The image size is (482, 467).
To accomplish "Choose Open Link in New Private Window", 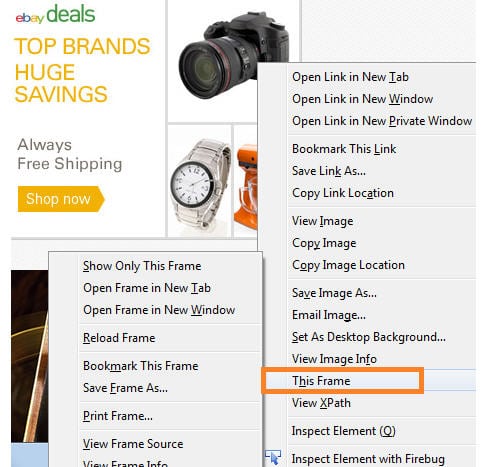I will 382,121.
